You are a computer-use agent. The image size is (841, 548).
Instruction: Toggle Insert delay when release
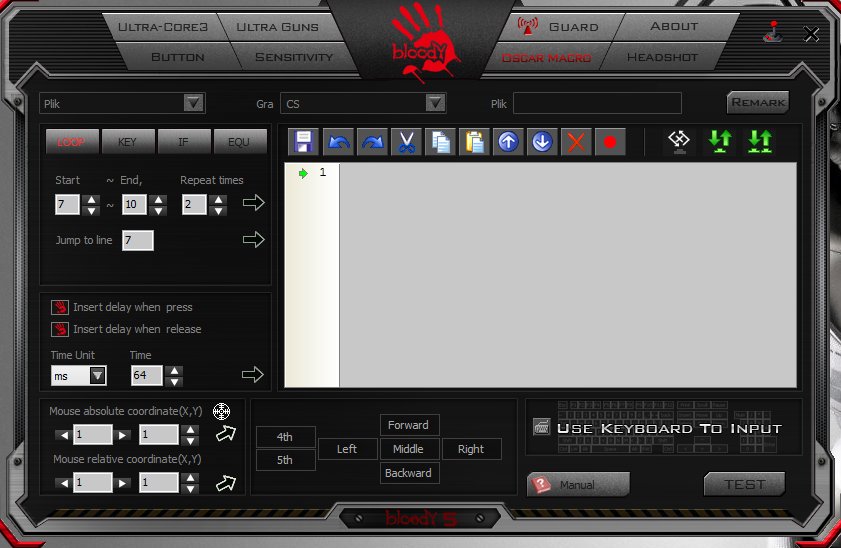coord(60,329)
